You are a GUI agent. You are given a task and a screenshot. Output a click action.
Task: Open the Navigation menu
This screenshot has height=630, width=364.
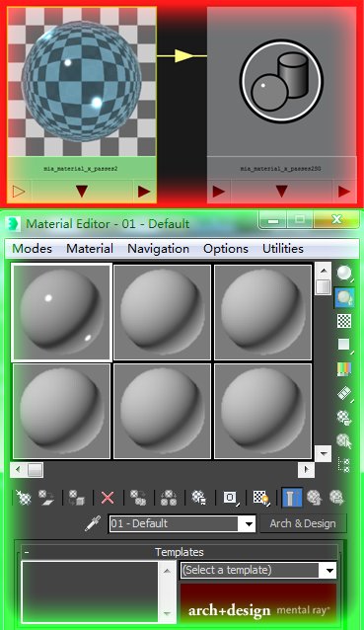coord(158,248)
